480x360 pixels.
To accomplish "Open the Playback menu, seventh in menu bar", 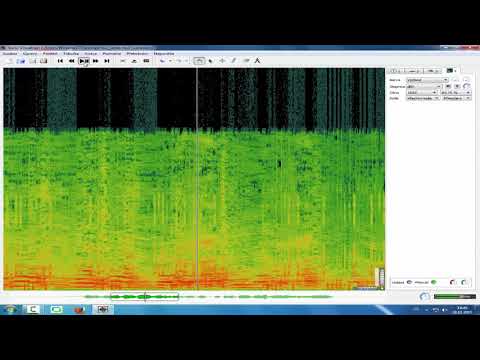I will click(137, 54).
